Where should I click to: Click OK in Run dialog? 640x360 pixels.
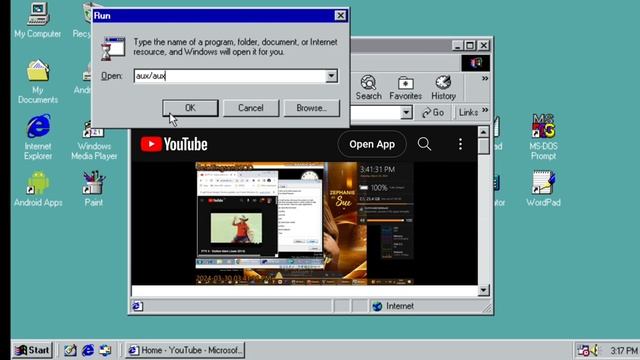click(190, 108)
